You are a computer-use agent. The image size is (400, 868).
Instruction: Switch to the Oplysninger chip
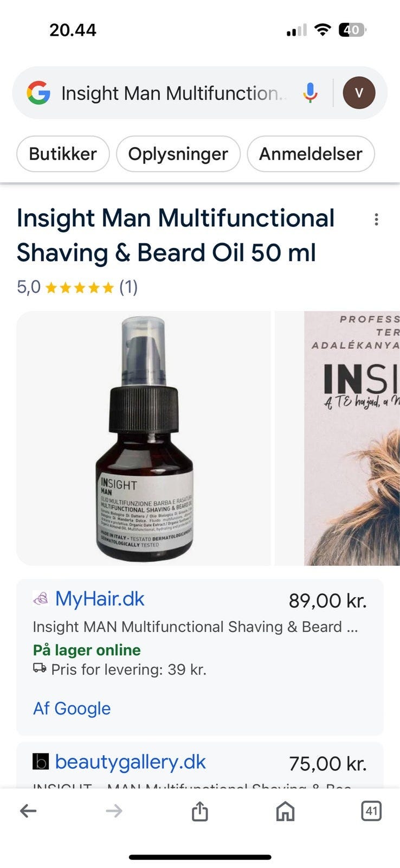point(178,154)
